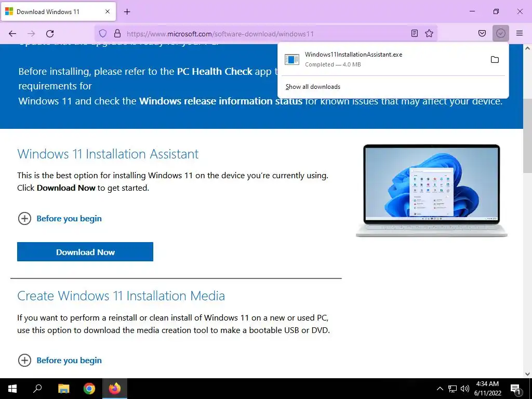Screen dimensions: 532x399
Task: Click the Firefox taskbar icon
Action: pyautogui.click(x=115, y=389)
